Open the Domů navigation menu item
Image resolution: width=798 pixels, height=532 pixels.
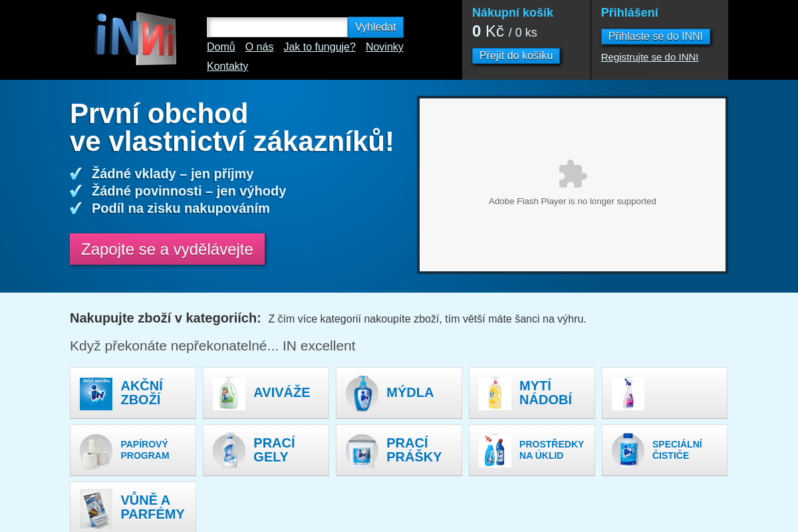click(x=220, y=47)
